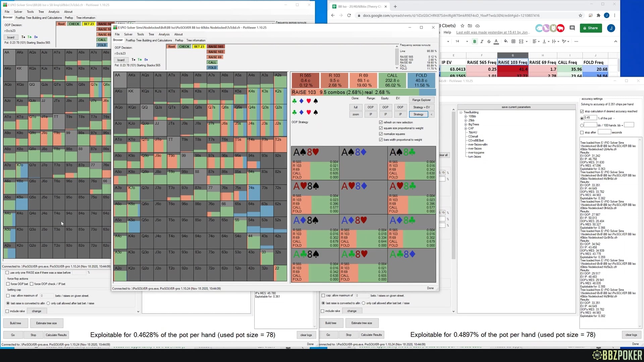644x362 pixels.
Task: Select the BET 23 yellow action box
Action: (x=199, y=47)
